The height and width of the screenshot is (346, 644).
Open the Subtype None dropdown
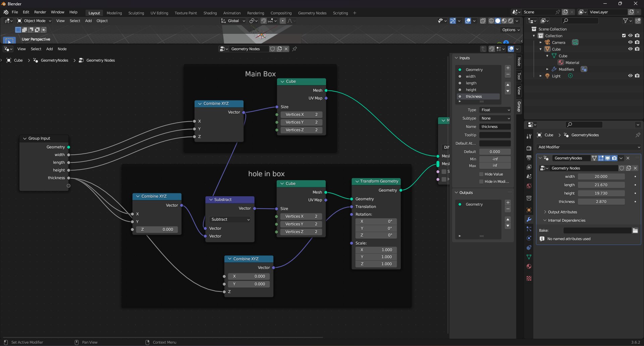tap(495, 118)
